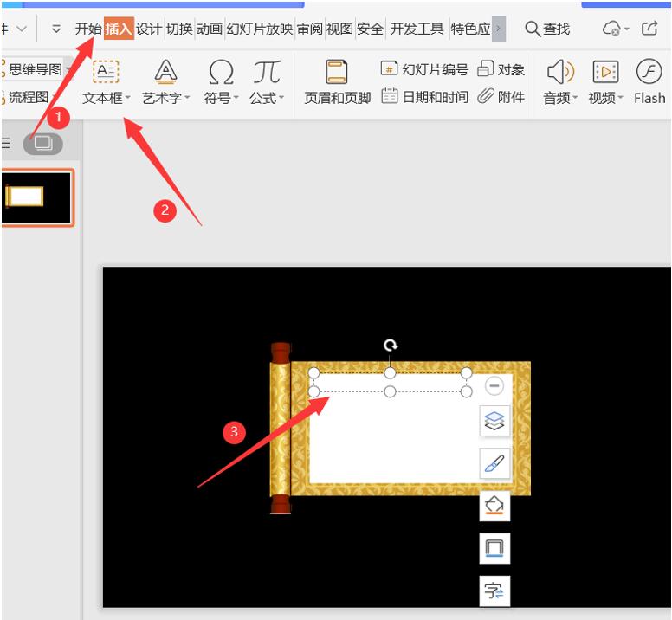This screenshot has height=620, width=672.
Task: Expand the 视频 dropdown arrow
Action: tap(620, 98)
